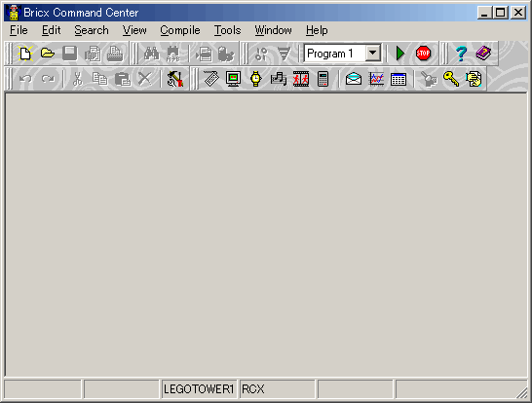Open the Joystick remote monitor icon

[234, 79]
